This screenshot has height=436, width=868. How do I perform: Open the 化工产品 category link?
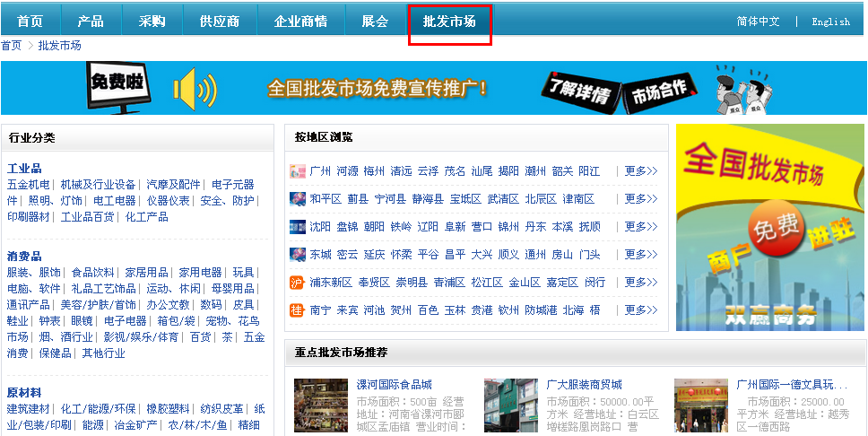(147, 216)
